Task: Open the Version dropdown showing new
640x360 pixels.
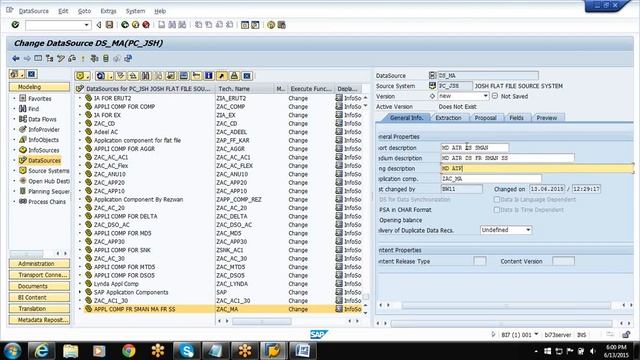Action: [x=485, y=96]
